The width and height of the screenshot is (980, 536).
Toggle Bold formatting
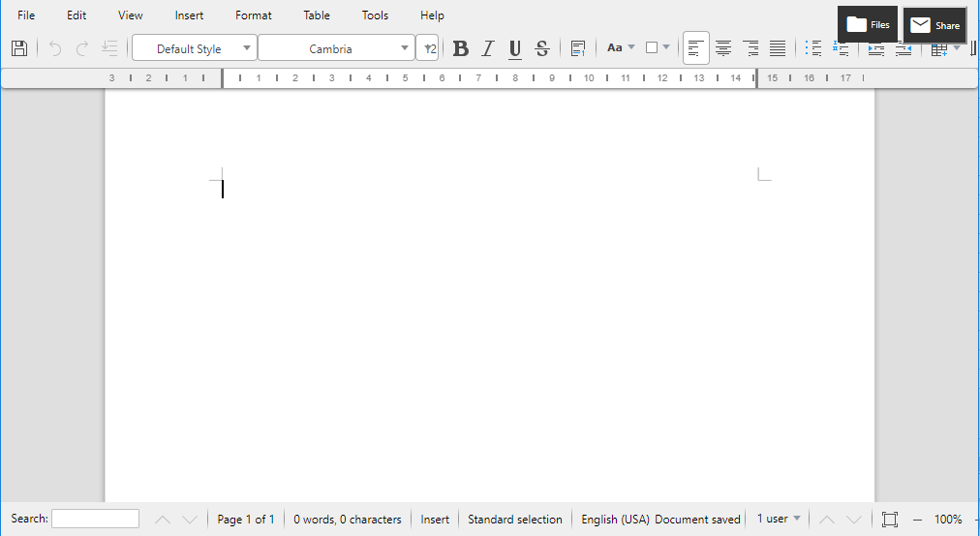[461, 48]
